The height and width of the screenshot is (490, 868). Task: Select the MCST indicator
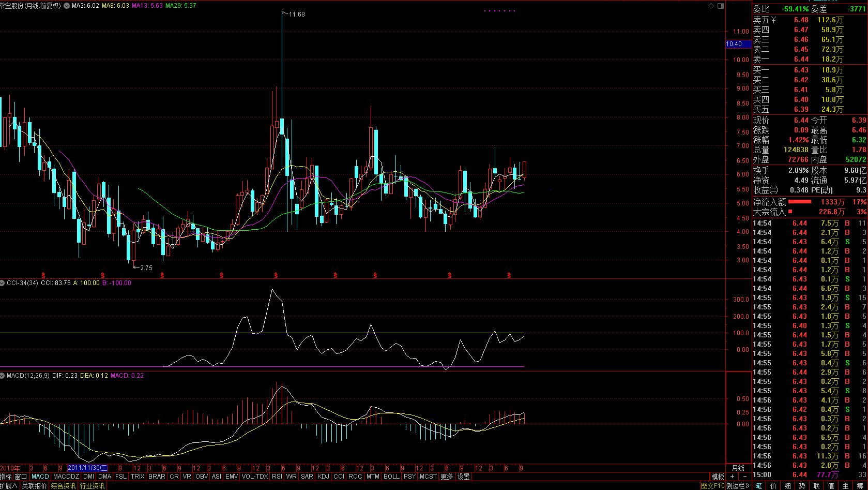click(x=428, y=477)
